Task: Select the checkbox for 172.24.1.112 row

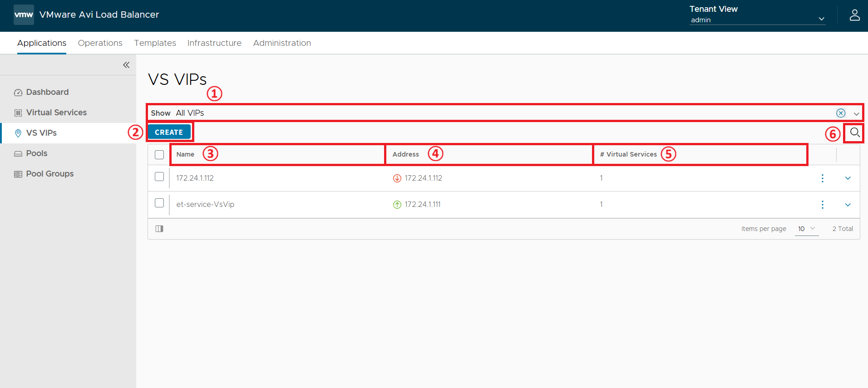Action: click(159, 177)
